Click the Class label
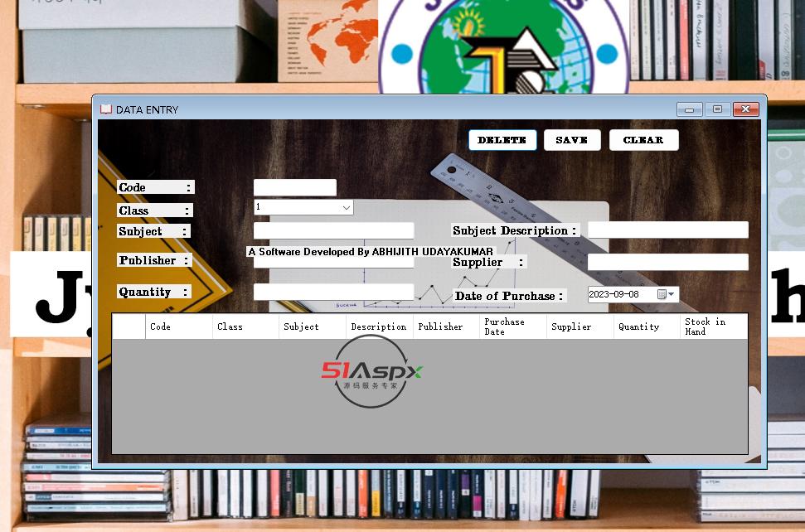The height and width of the screenshot is (532, 805). 154,210
